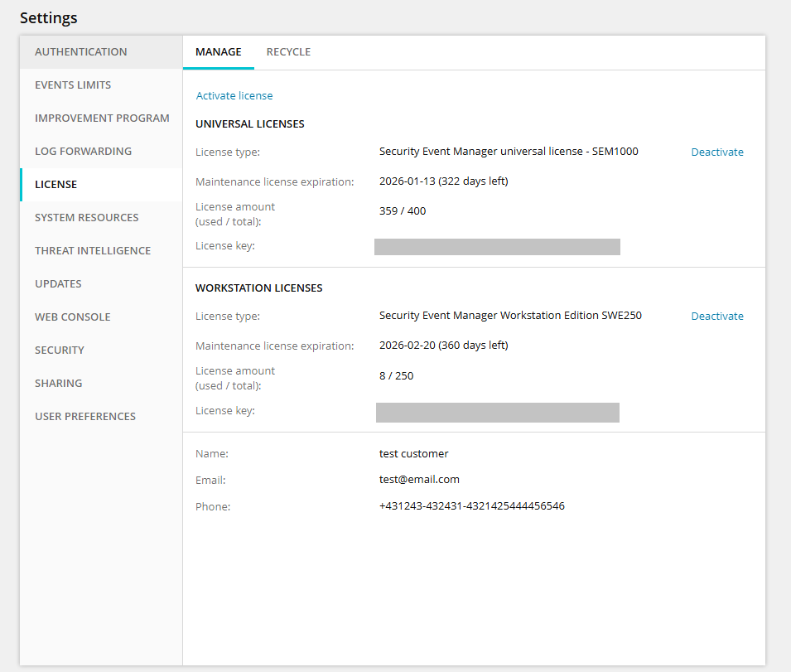Go to Web Console settings
Viewport: 791px width, 672px height.
pyautogui.click(x=73, y=317)
